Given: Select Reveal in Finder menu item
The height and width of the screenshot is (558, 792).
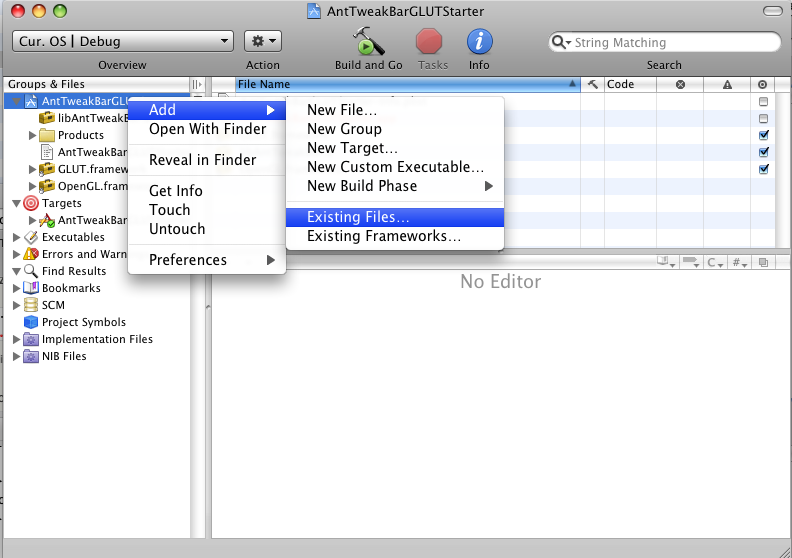Looking at the screenshot, I should [202, 160].
